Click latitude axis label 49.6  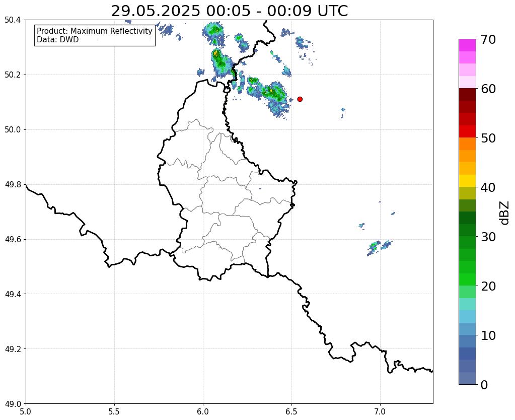tap(13, 240)
